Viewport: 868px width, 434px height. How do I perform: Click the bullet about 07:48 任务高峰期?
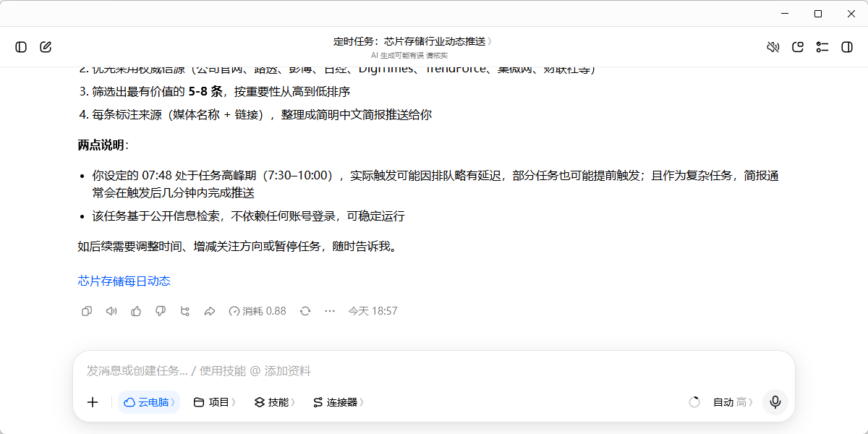[x=435, y=184]
